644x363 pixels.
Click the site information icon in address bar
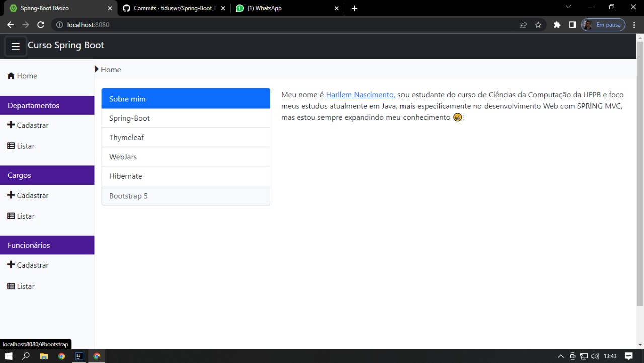point(59,25)
